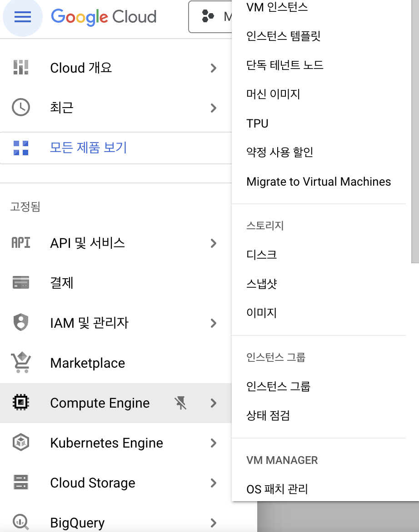
Task: Open 스냅샷 under 스토리지
Action: (x=261, y=284)
